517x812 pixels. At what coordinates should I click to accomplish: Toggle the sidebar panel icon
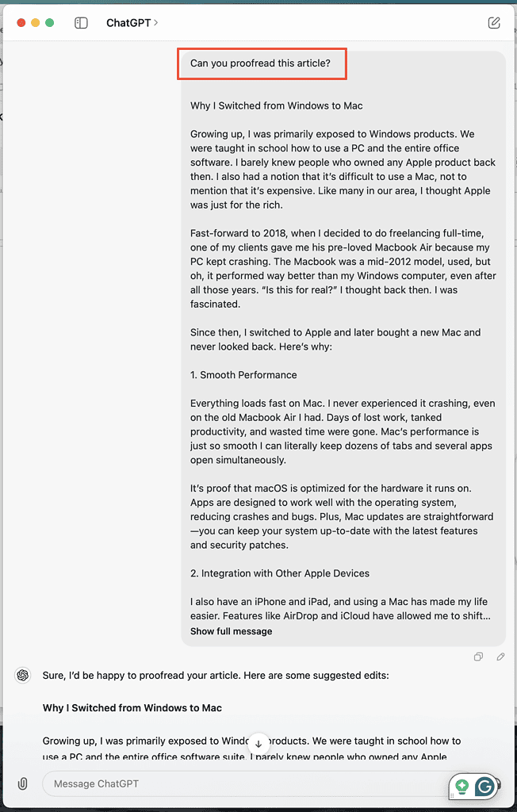pyautogui.click(x=81, y=23)
